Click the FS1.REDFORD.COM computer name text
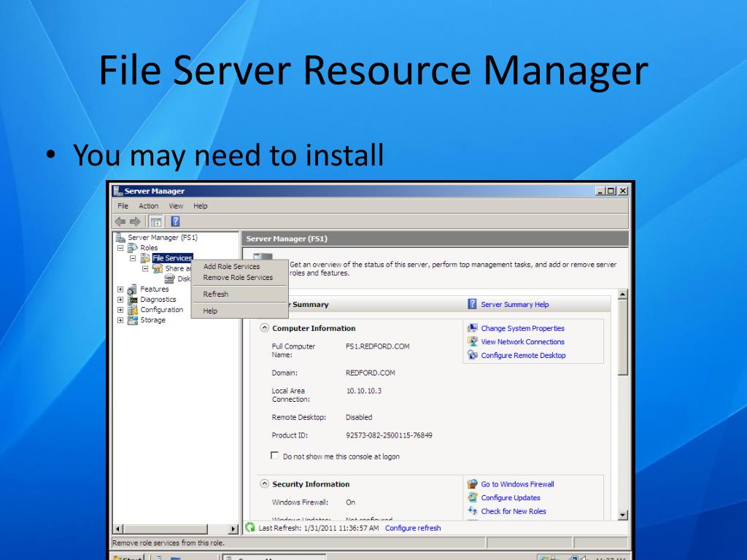 click(x=377, y=346)
